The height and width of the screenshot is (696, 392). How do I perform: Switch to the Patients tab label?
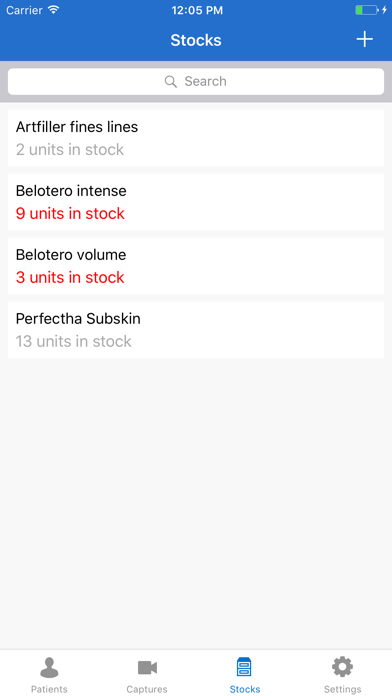49,689
